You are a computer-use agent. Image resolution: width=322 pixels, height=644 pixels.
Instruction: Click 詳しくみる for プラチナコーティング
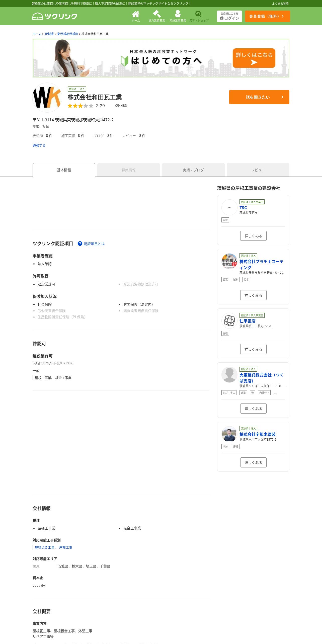point(253,295)
